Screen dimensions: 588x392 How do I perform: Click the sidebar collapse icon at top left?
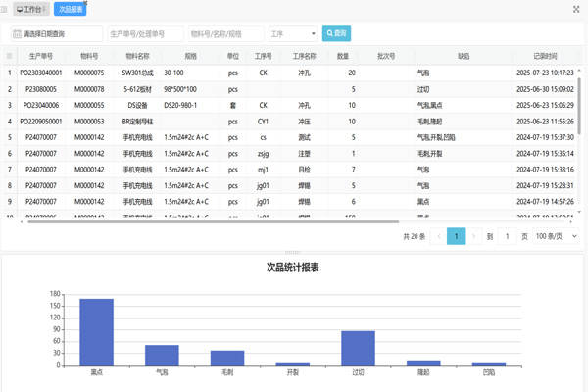coord(4,9)
